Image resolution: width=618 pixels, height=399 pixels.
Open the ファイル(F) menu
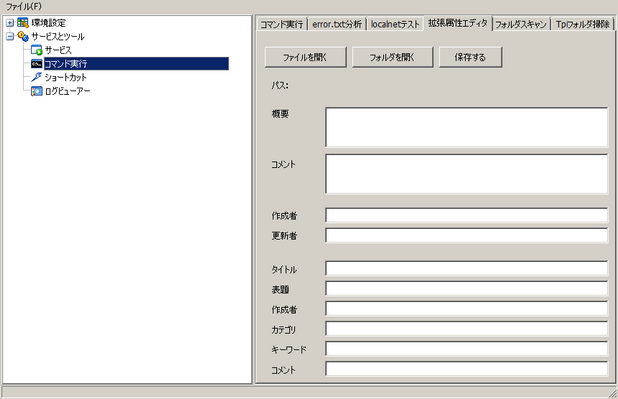coord(23,6)
